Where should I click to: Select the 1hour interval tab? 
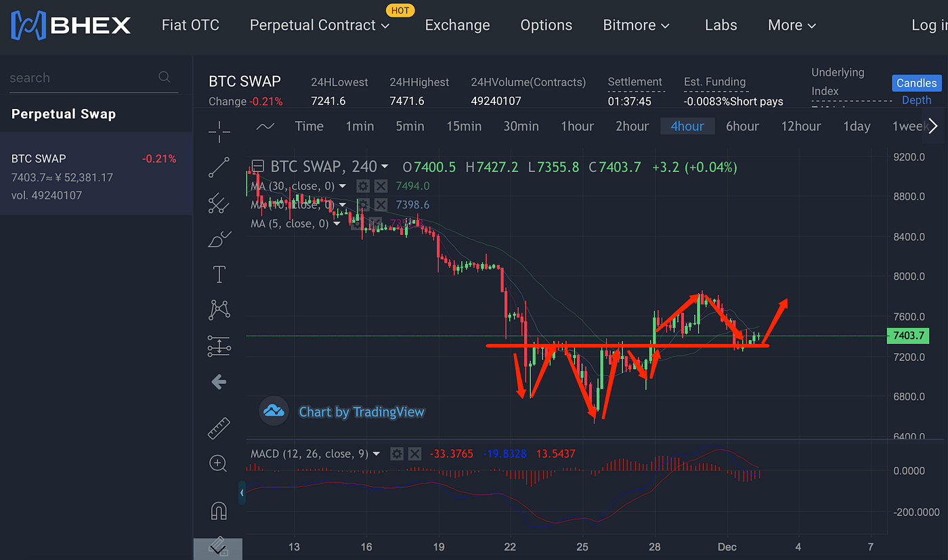577,126
